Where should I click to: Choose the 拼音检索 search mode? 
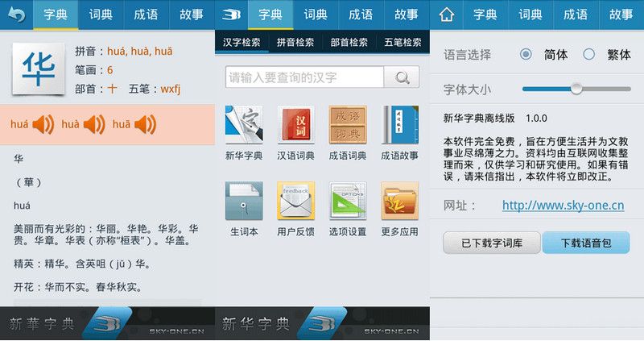[295, 42]
